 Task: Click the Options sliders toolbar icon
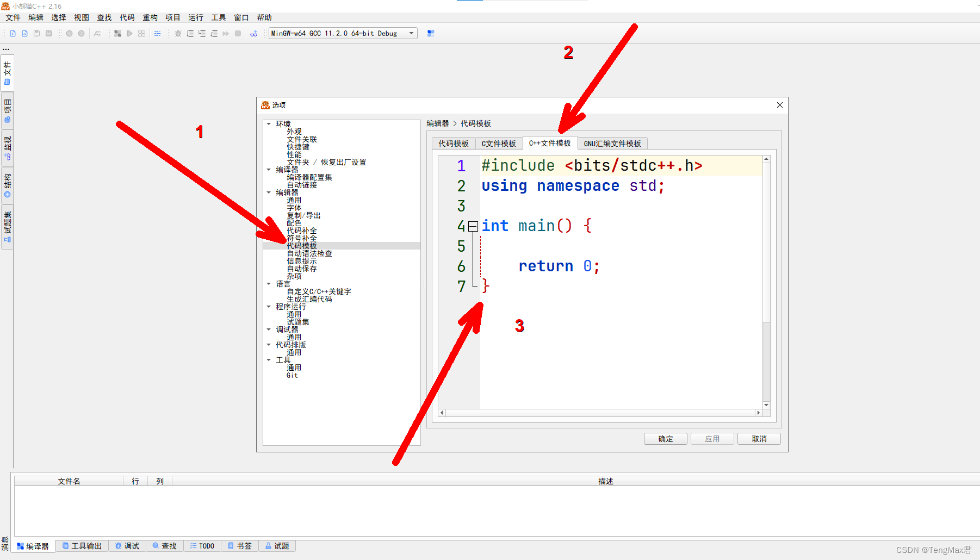coord(158,34)
